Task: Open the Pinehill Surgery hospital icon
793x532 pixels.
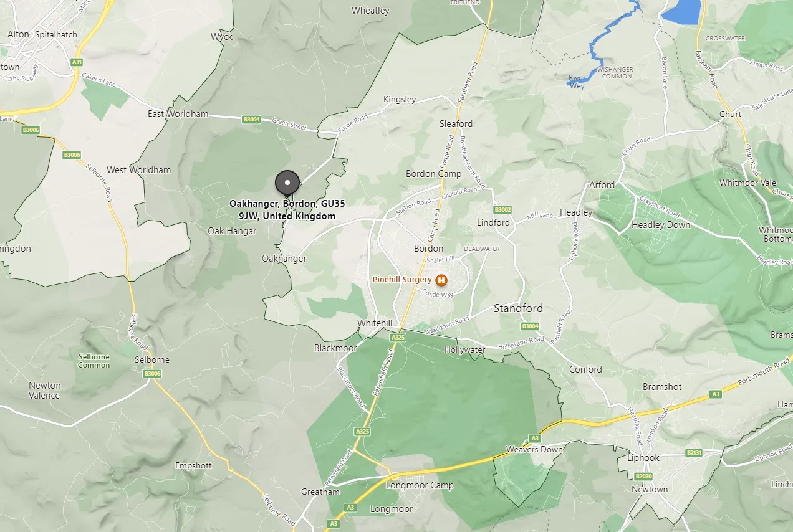Action: pos(441,280)
